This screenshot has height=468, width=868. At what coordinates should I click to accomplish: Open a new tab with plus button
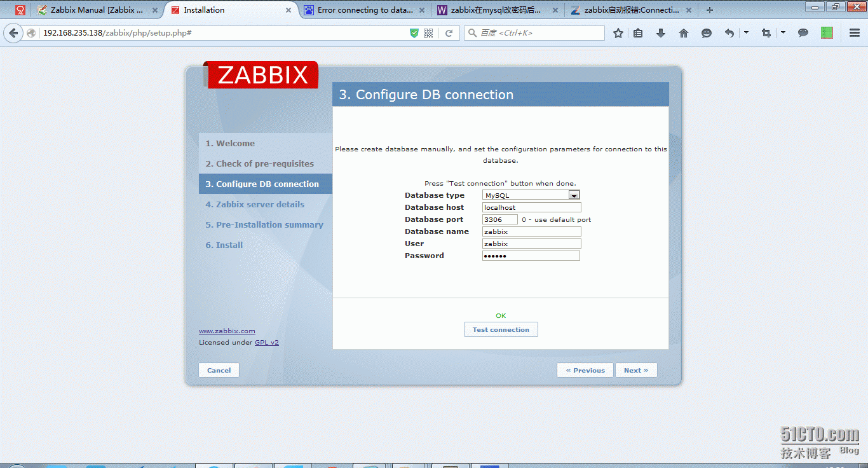710,10
